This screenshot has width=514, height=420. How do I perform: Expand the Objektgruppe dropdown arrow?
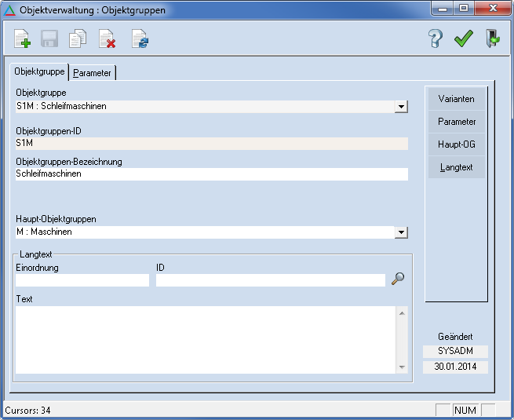tap(401, 106)
